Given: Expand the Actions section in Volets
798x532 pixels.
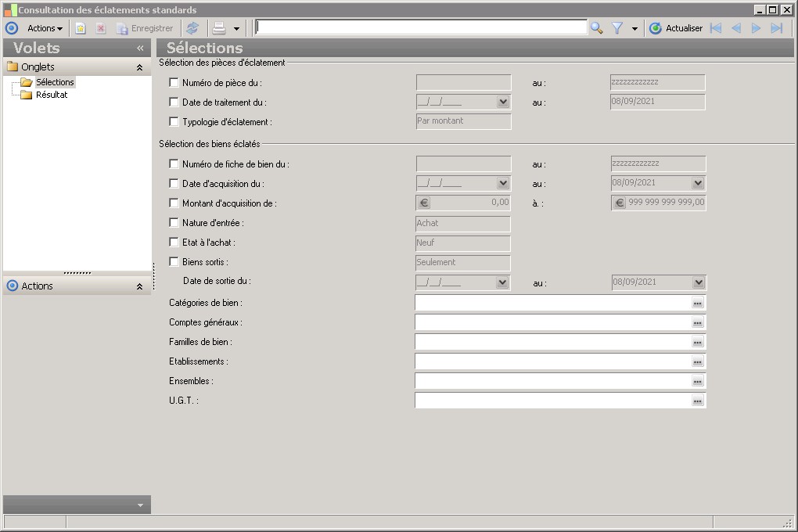Looking at the screenshot, I should 139,286.
